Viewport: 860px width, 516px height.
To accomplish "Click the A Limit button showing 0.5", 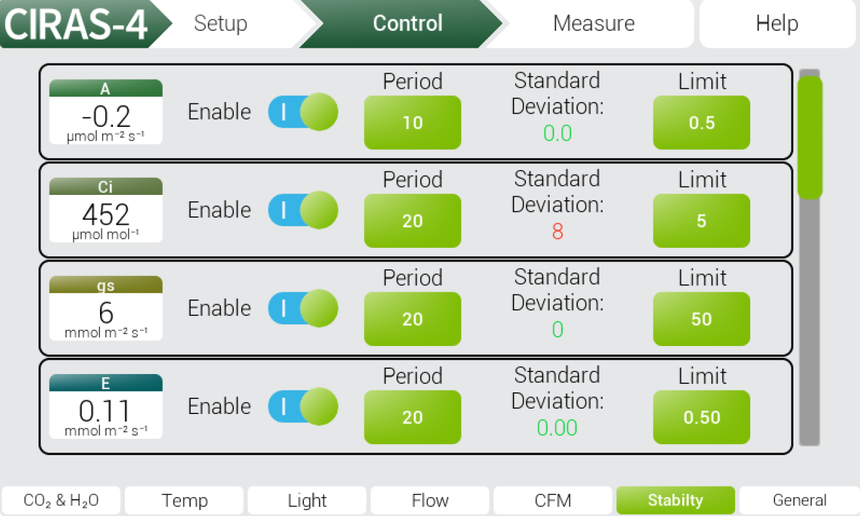I will (701, 123).
